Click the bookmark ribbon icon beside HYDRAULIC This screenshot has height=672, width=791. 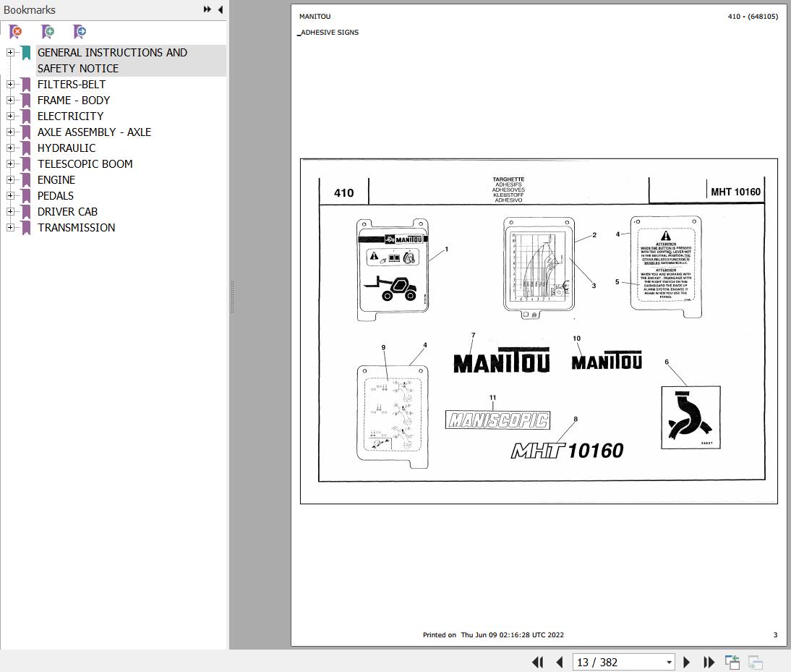coord(26,148)
